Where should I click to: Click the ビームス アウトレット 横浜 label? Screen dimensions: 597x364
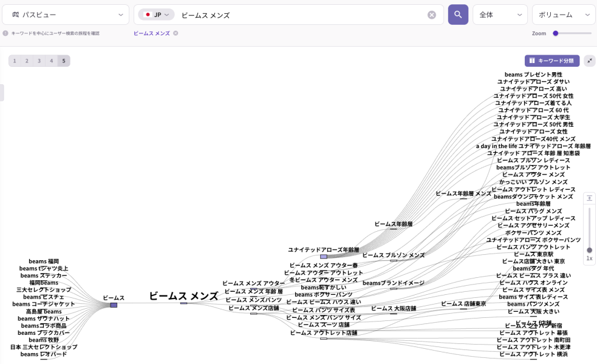point(533,354)
